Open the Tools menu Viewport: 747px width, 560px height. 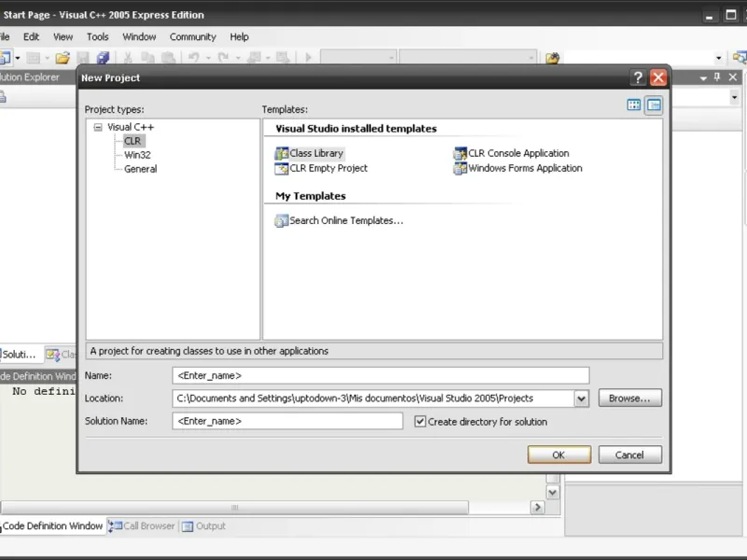98,36
